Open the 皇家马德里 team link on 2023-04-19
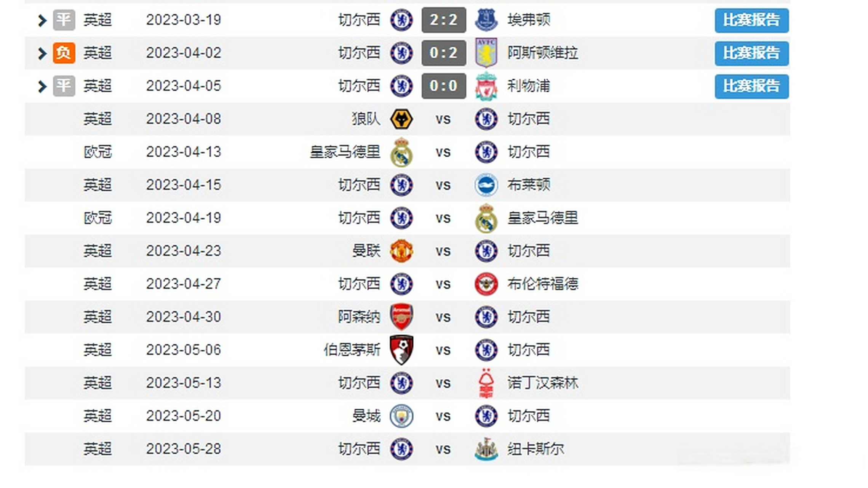 coord(543,218)
